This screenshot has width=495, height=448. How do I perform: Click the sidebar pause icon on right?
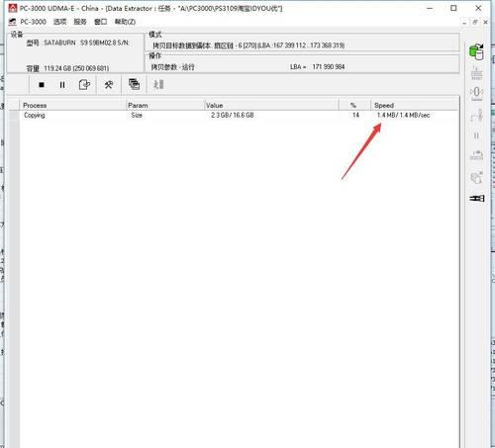tap(476, 135)
